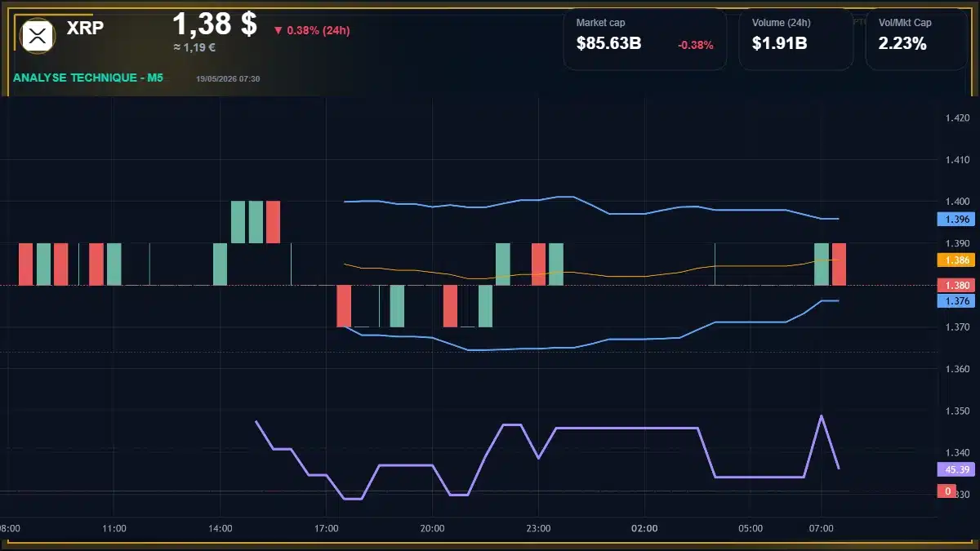Click the 19/05/2026 07:30 timestamp

(x=228, y=78)
